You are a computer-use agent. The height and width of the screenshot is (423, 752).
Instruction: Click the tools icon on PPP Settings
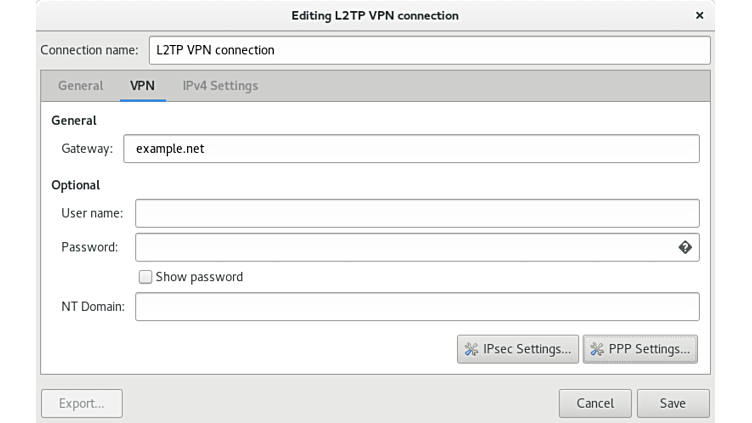coord(597,349)
